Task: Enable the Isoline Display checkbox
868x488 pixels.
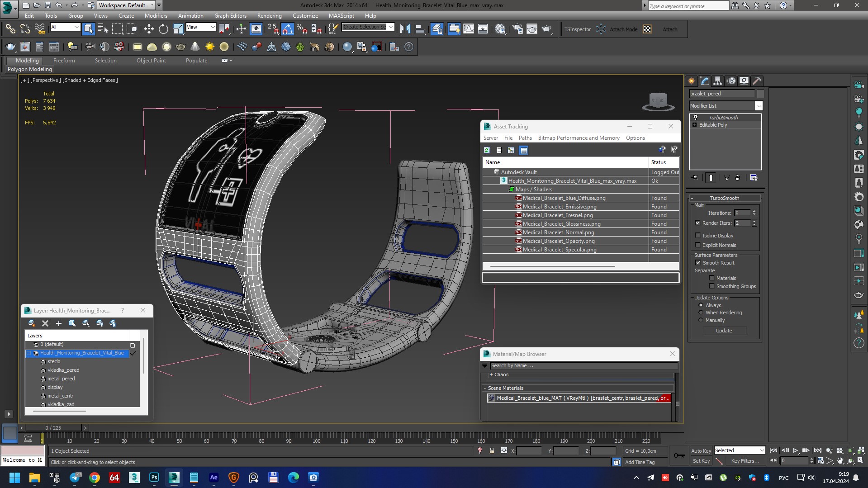Action: point(697,236)
